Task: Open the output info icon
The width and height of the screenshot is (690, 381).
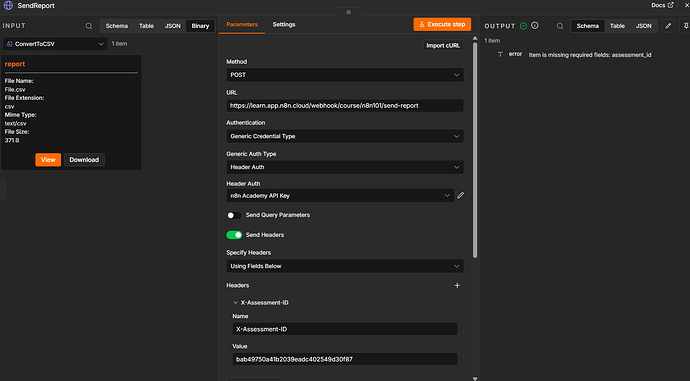Action: coord(535,26)
